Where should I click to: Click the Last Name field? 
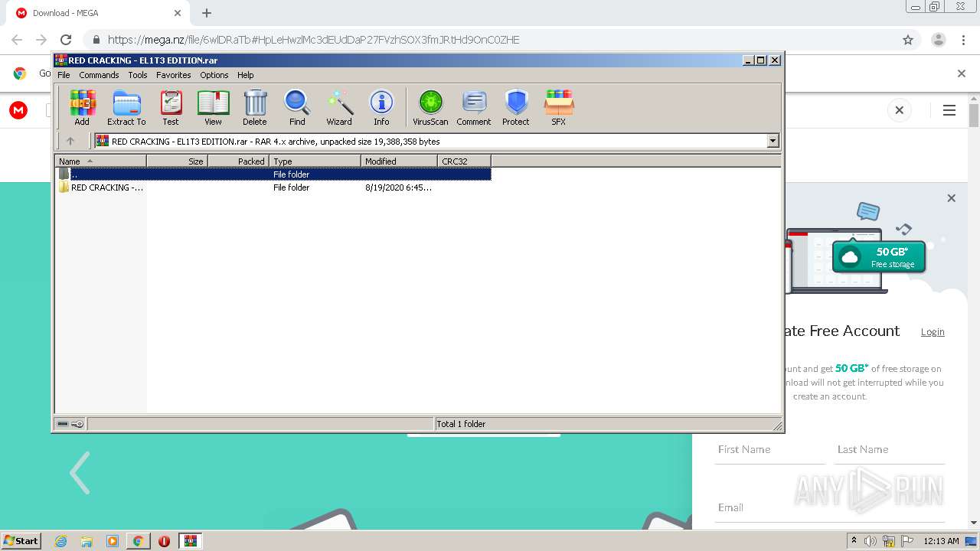890,450
